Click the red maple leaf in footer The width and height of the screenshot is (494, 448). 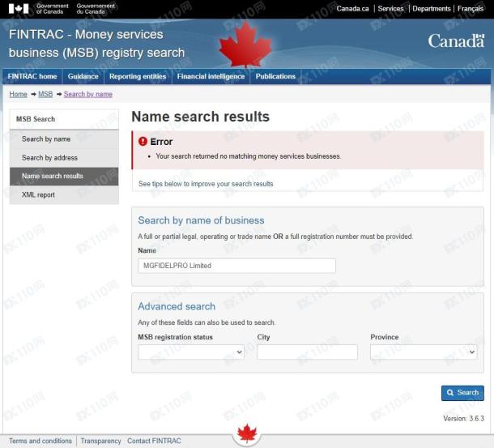pos(247,433)
